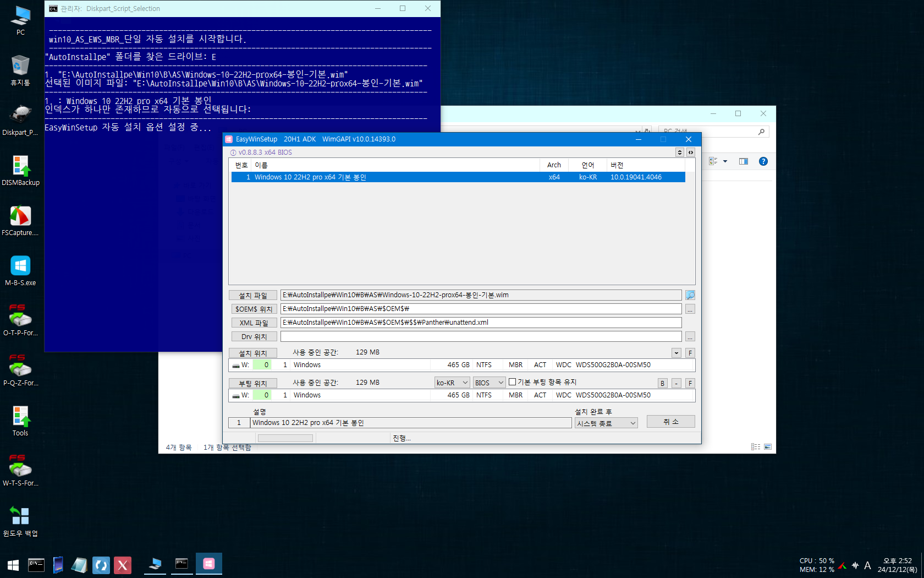Select the FSCapture desktop icon
Viewport: 924px width, 578px height.
click(x=20, y=221)
